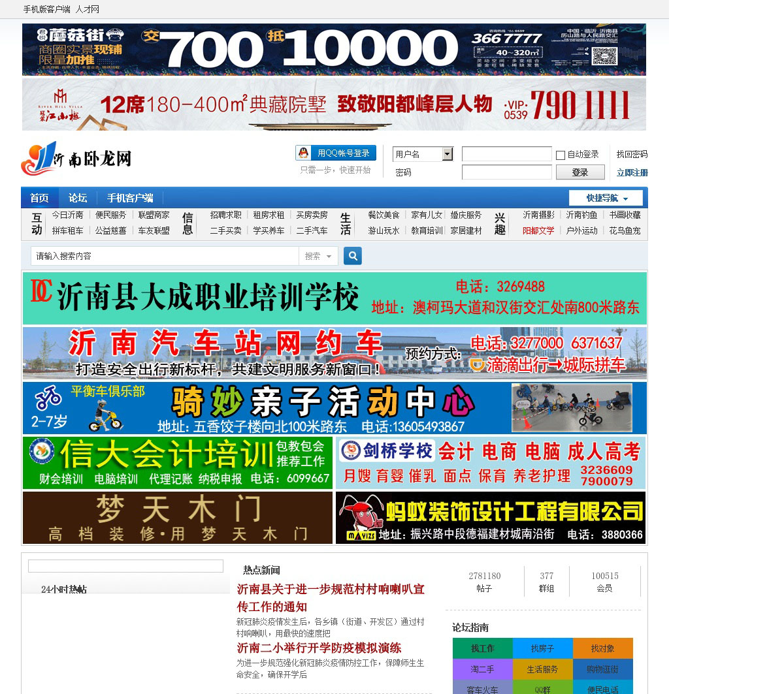784x694 pixels.
Task: Click the green 找工作 guide tile
Action: (483, 648)
